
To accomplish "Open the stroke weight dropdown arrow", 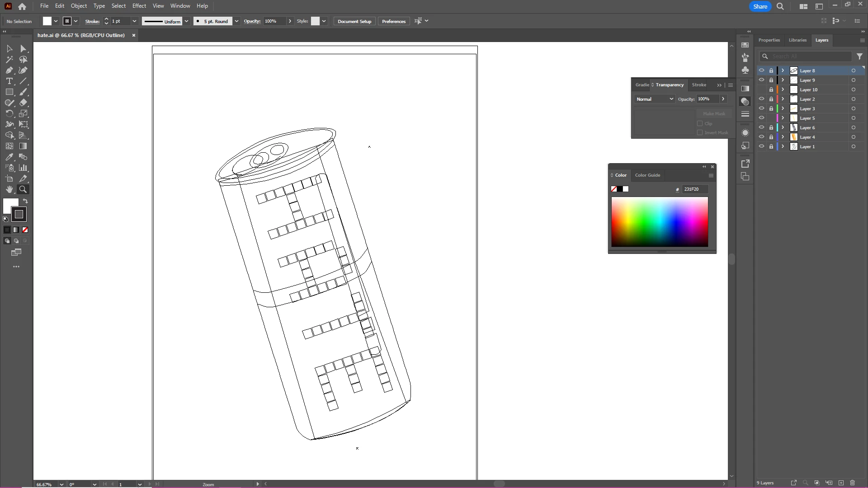I will [134, 21].
